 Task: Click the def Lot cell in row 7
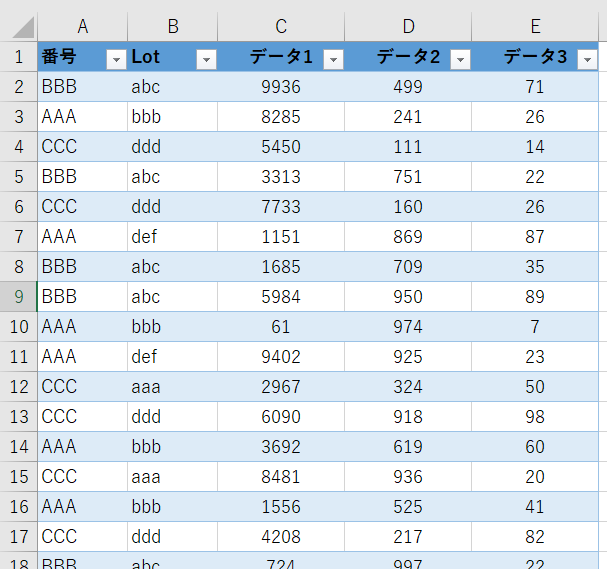click(x=173, y=237)
